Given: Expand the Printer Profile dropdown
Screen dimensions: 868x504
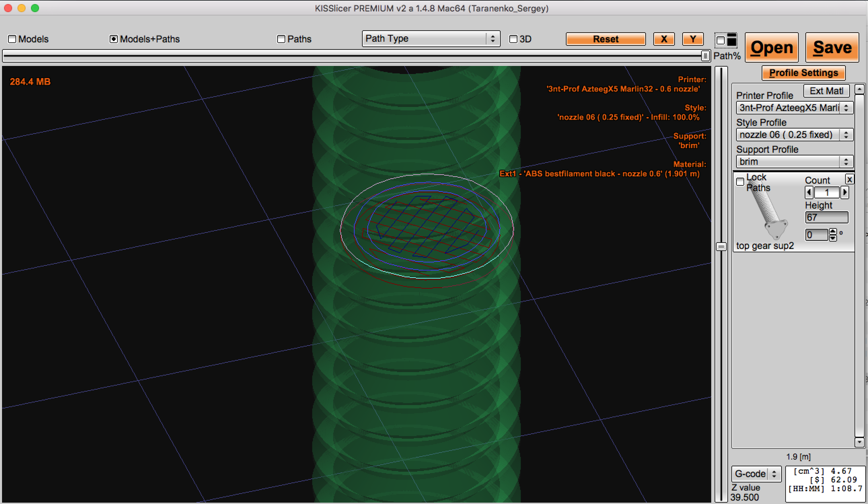Looking at the screenshot, I should (794, 108).
